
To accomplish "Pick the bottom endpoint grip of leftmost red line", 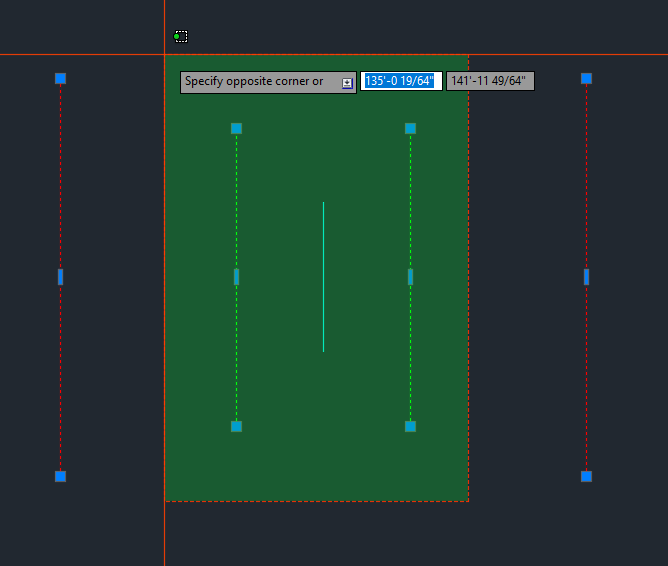I will point(60,476).
